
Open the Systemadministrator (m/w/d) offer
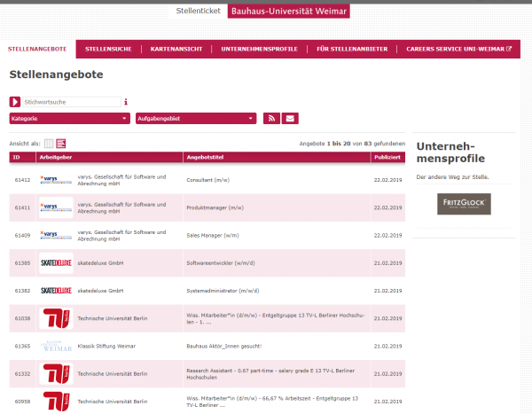coord(223,291)
